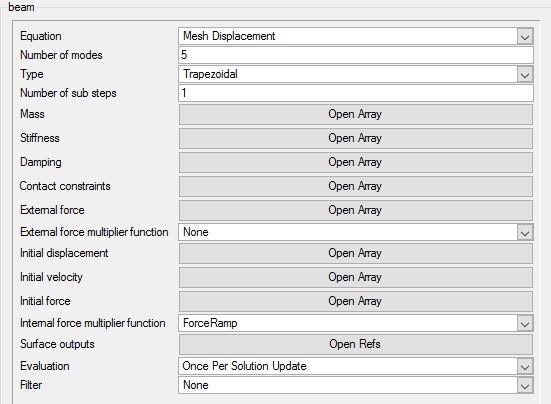Click the arrow on the Equation combo box
This screenshot has width=551, height=404.
click(x=525, y=37)
